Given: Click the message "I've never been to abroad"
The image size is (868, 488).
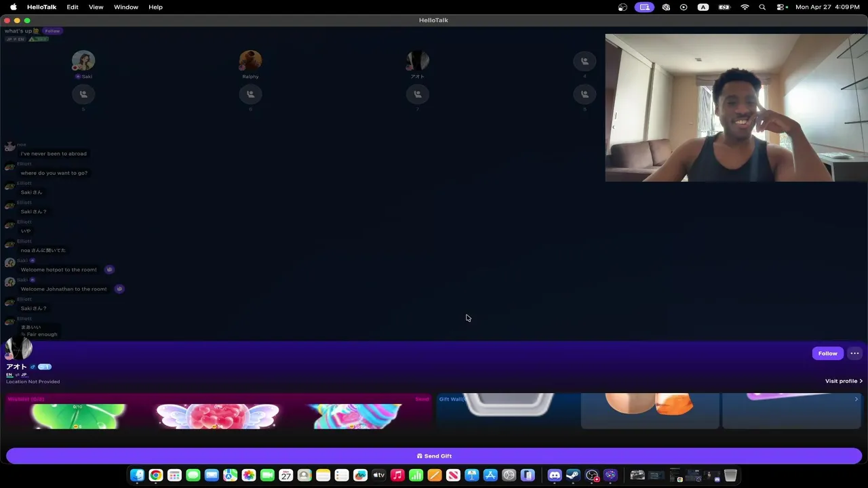Looking at the screenshot, I should pyautogui.click(x=54, y=154).
